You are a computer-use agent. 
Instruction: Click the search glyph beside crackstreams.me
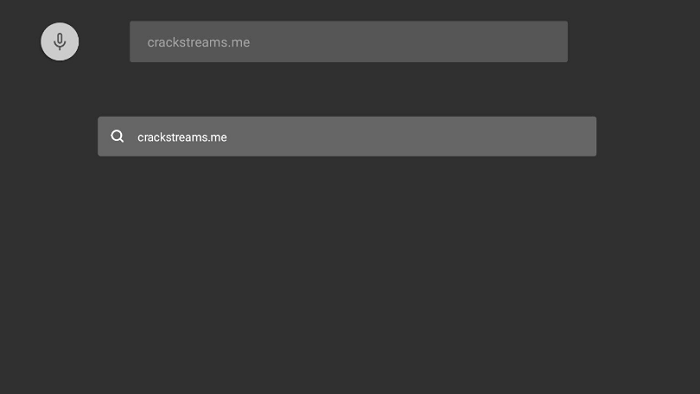117,136
